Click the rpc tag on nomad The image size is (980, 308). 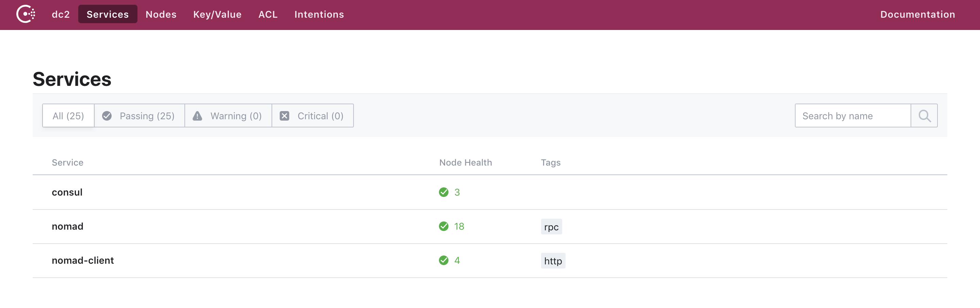[x=551, y=227]
